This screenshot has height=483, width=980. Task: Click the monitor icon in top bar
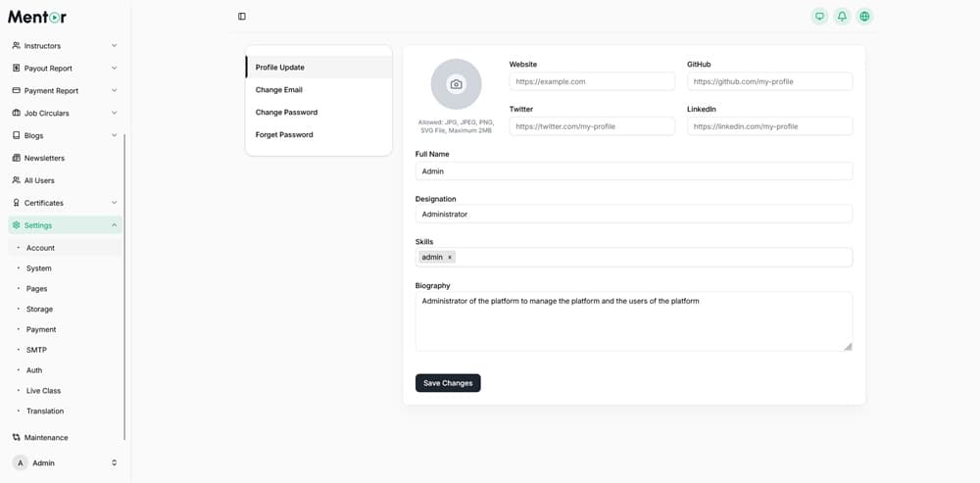tap(819, 17)
